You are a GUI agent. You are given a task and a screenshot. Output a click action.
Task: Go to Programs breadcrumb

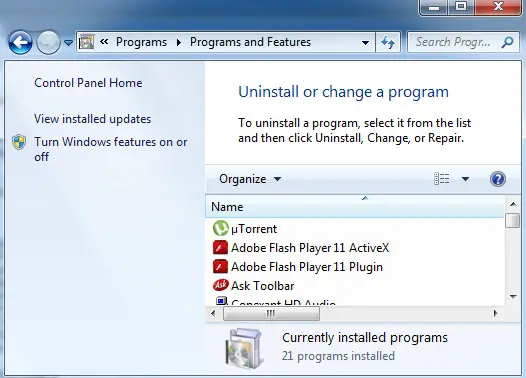(x=141, y=42)
